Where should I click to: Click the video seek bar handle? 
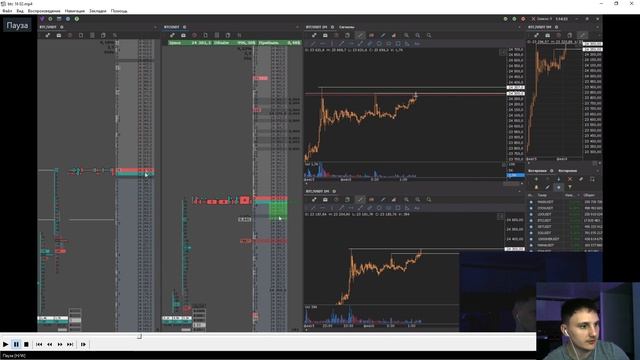(139, 336)
